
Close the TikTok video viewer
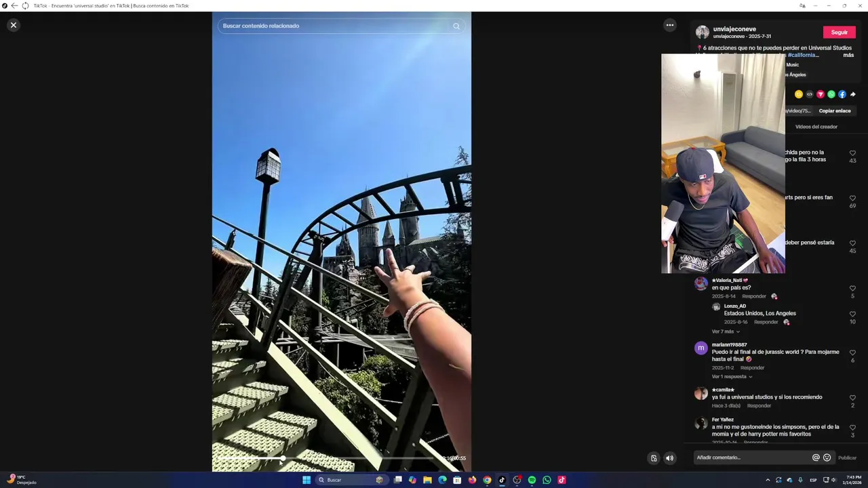click(x=13, y=25)
